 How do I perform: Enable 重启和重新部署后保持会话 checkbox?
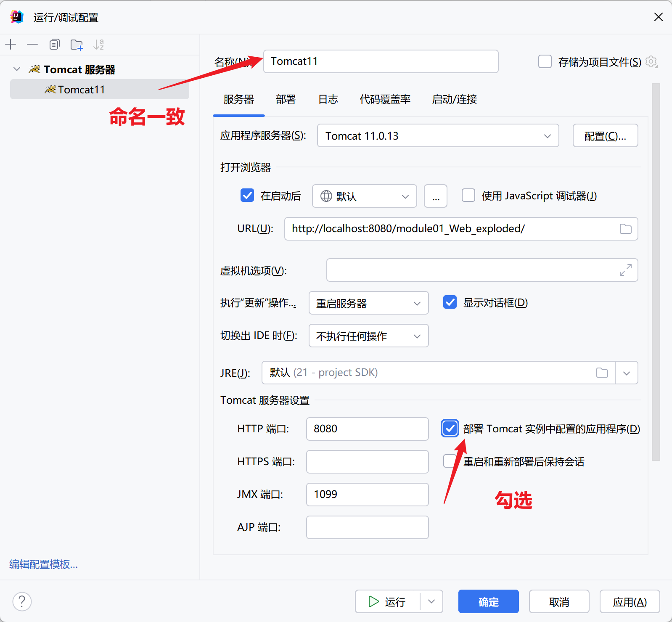tap(450, 461)
